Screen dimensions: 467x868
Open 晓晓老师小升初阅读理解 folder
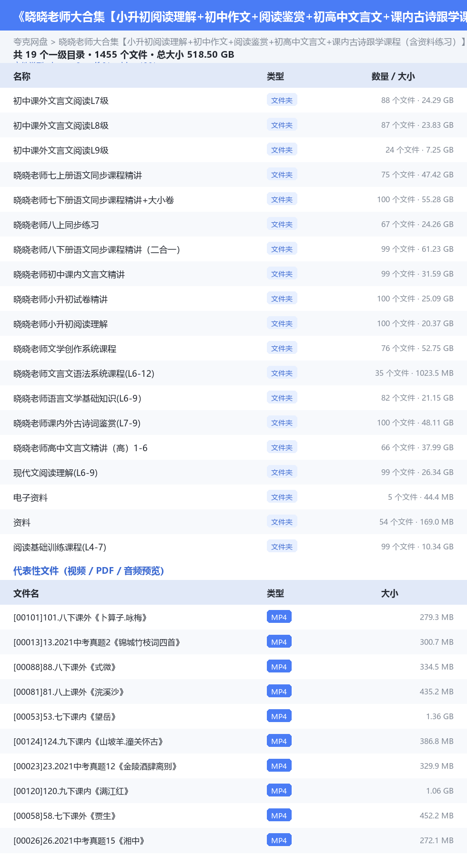point(61,324)
